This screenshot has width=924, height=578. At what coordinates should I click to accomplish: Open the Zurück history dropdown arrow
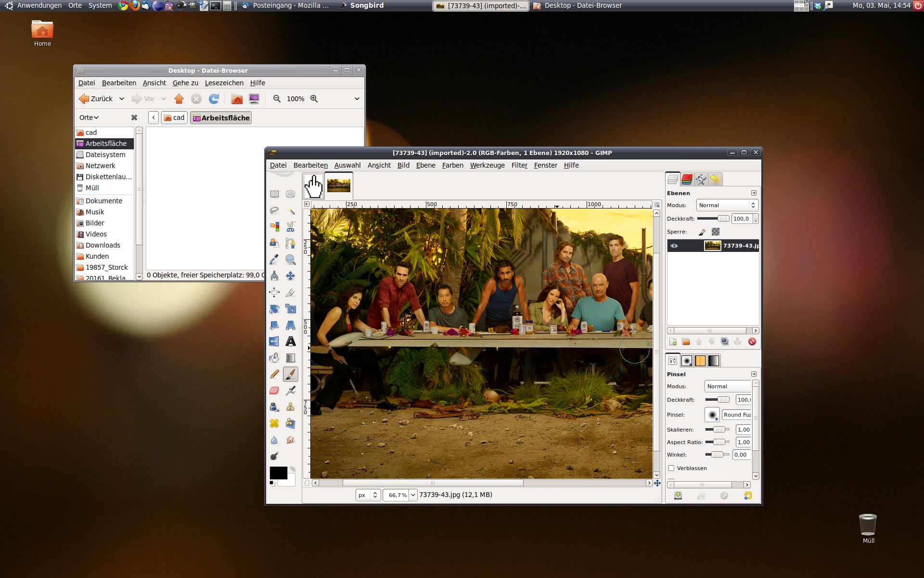(122, 99)
